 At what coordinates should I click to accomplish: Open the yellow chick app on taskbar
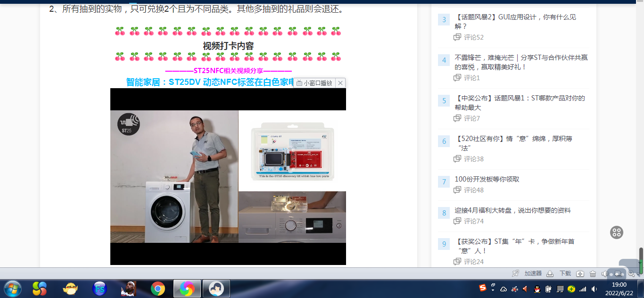click(70, 288)
